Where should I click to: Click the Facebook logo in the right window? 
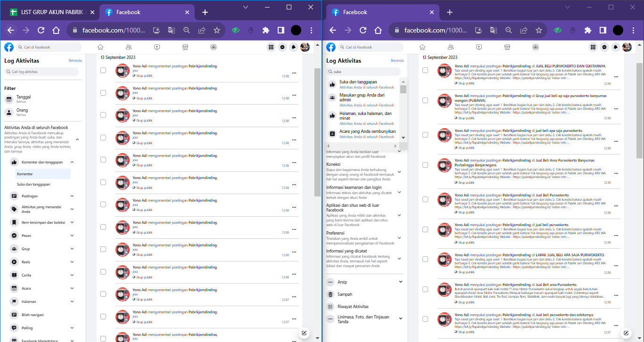pyautogui.click(x=331, y=47)
